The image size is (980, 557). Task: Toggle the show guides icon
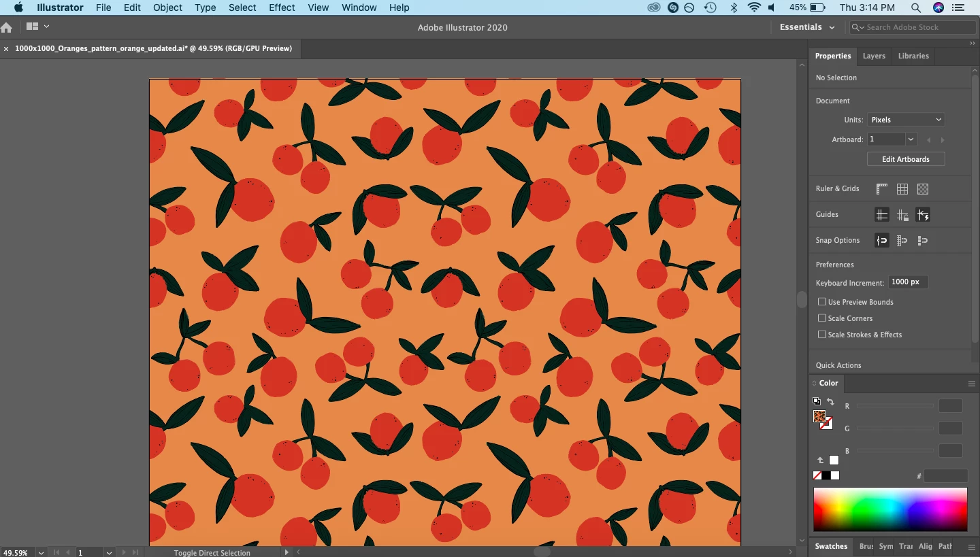point(882,215)
